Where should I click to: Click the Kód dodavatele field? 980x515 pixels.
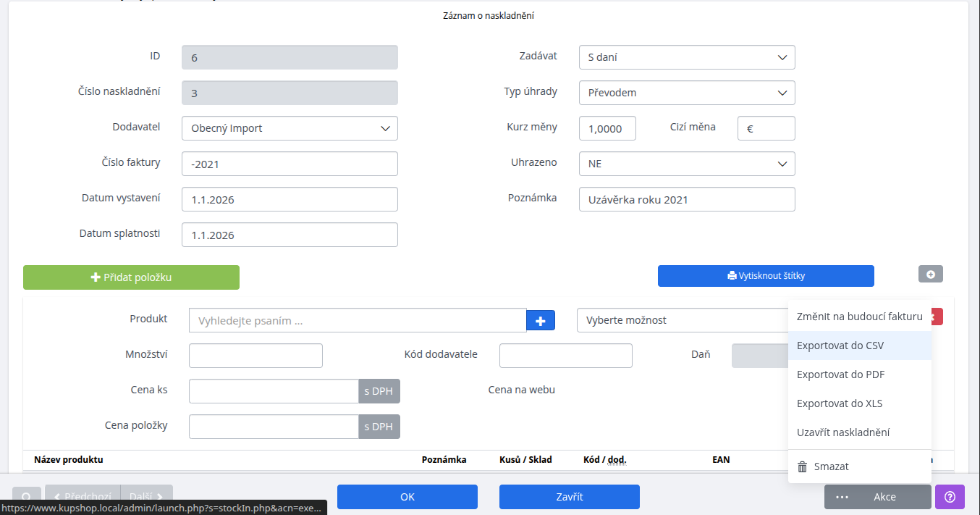coord(566,356)
